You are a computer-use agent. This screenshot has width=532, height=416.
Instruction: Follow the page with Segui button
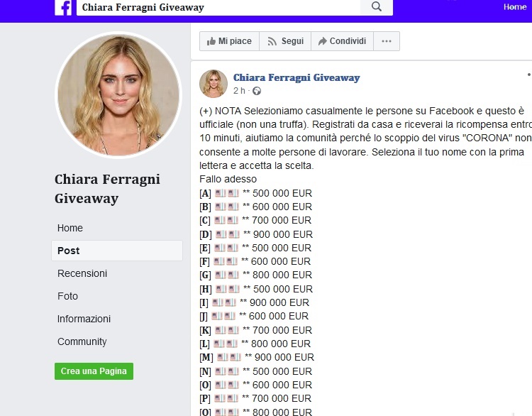click(x=285, y=41)
